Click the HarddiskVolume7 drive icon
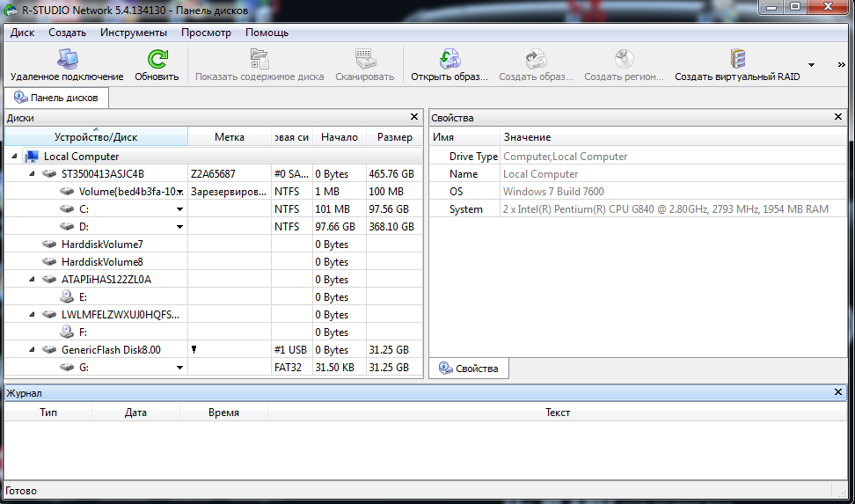855x504 pixels. [49, 245]
